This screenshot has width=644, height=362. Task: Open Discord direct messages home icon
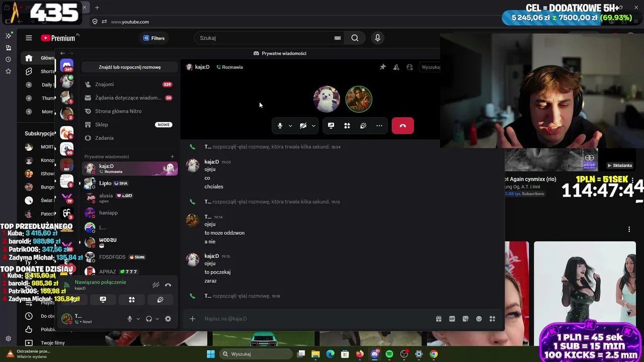(67, 66)
